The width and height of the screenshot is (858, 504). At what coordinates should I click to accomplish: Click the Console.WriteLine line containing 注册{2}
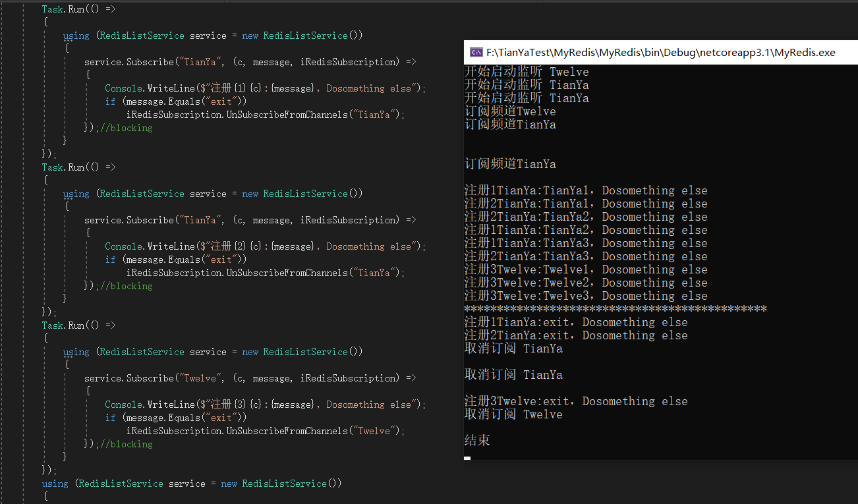point(265,246)
